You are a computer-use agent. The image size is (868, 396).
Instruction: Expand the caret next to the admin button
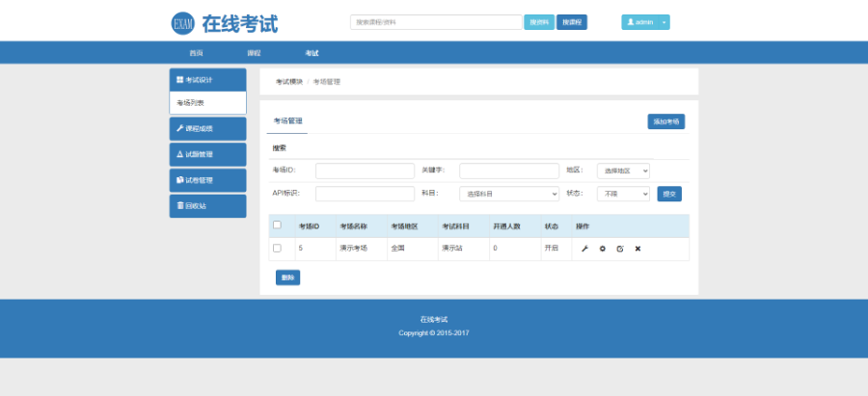pyautogui.click(x=664, y=22)
